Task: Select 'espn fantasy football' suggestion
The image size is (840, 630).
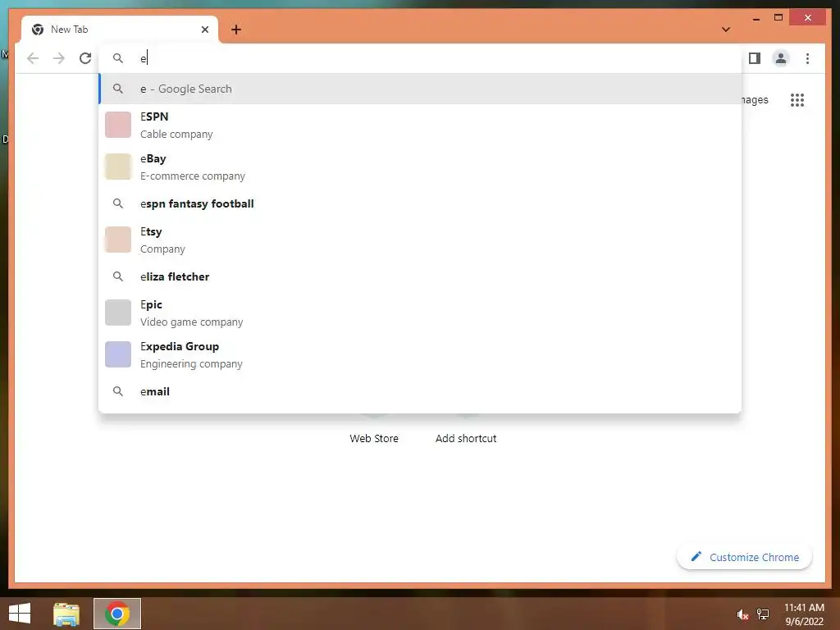Action: [x=420, y=203]
